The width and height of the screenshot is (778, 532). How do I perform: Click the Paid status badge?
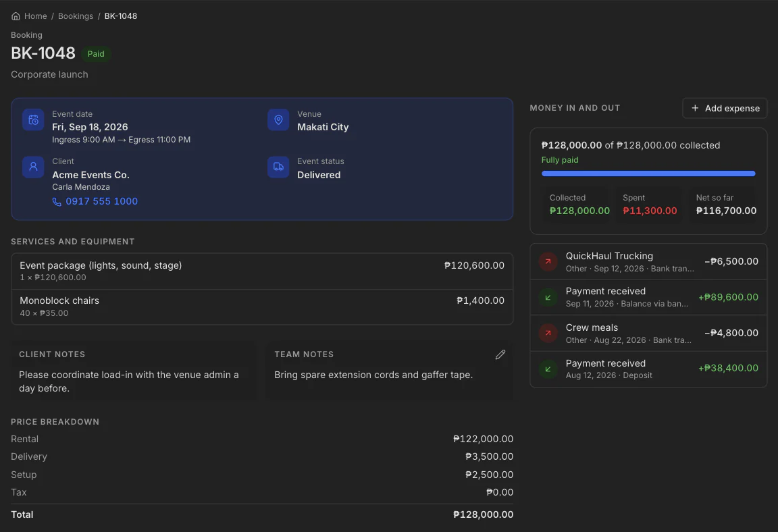[x=96, y=53]
